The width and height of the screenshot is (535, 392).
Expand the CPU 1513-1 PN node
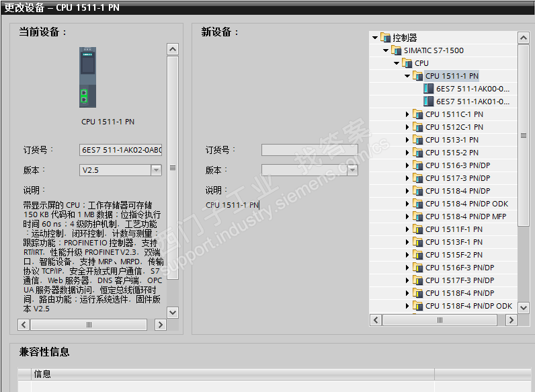pos(407,140)
